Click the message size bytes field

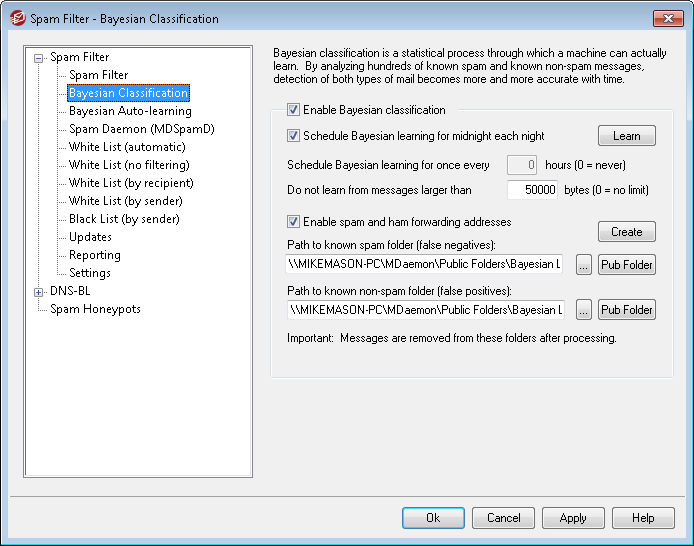pyautogui.click(x=532, y=189)
